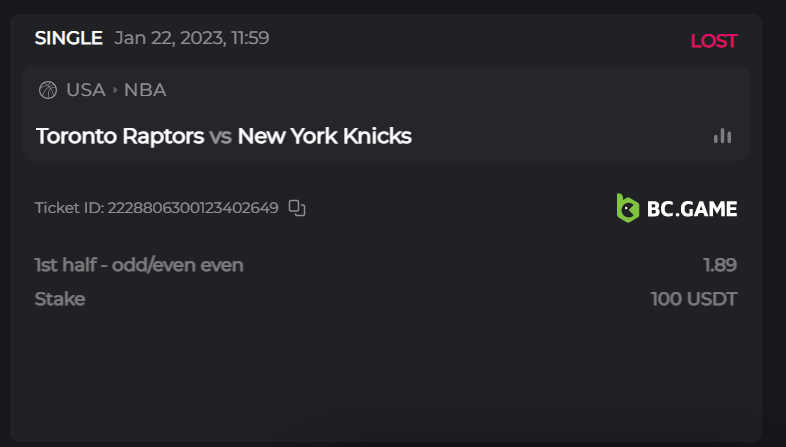
Task: Click the arrow between USA and NBA
Action: [x=115, y=90]
